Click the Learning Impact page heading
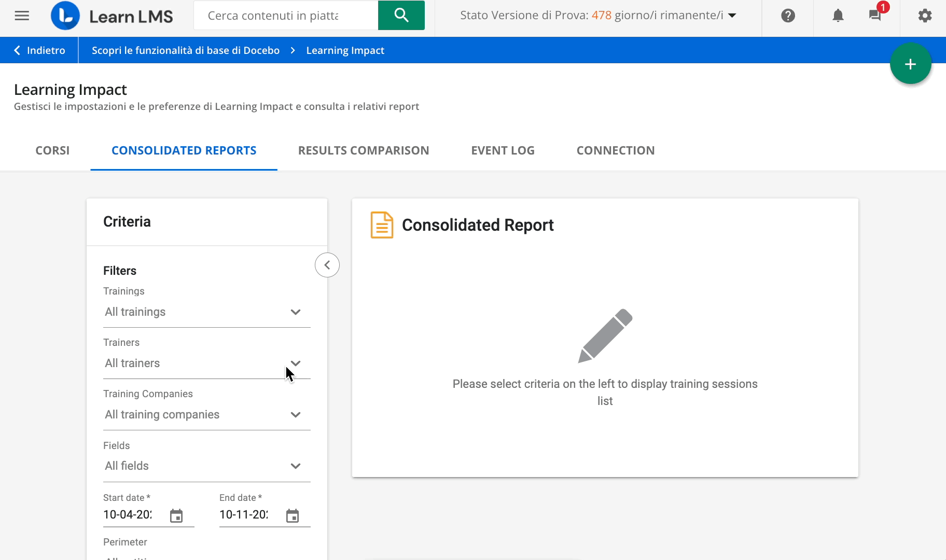The height and width of the screenshot is (560, 946). [x=71, y=90]
